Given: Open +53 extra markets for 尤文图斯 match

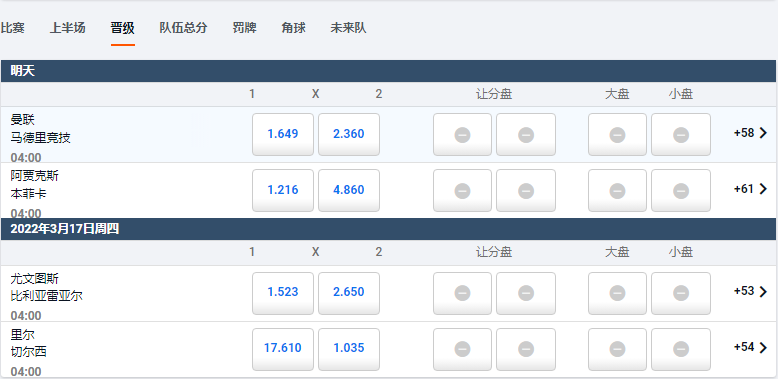Looking at the screenshot, I should [x=751, y=291].
